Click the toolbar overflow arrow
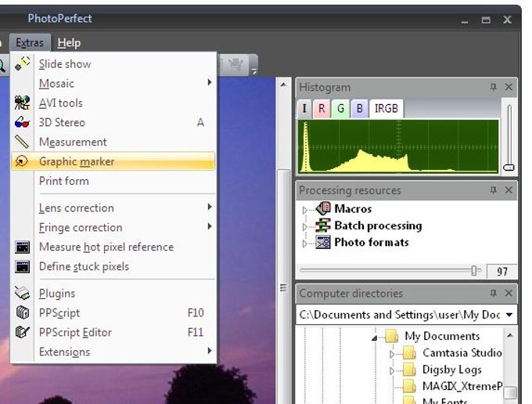The width and height of the screenshot is (532, 404). (x=253, y=70)
